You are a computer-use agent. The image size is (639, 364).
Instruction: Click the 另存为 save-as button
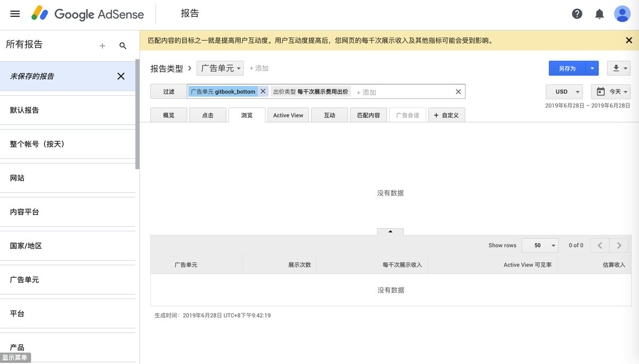[567, 68]
